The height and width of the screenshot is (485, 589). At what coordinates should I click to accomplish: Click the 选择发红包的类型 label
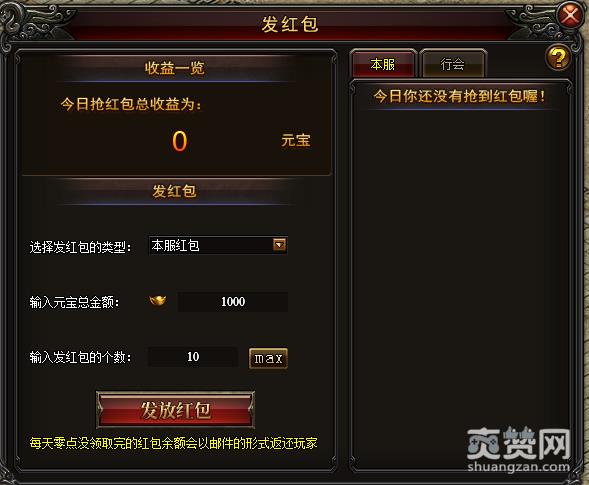coord(80,247)
